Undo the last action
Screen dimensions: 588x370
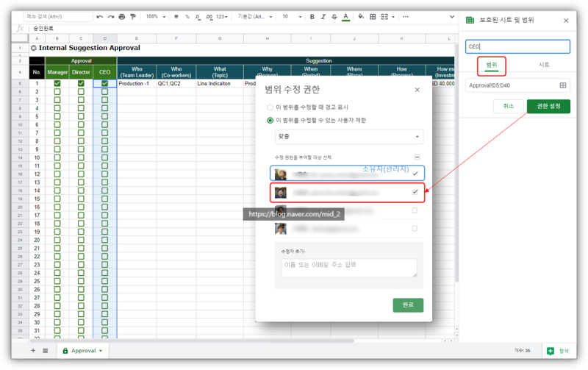tap(99, 16)
